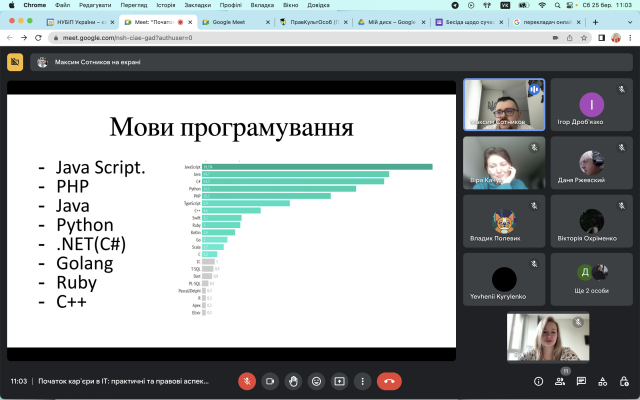Raise hand in the meeting

(x=293, y=381)
